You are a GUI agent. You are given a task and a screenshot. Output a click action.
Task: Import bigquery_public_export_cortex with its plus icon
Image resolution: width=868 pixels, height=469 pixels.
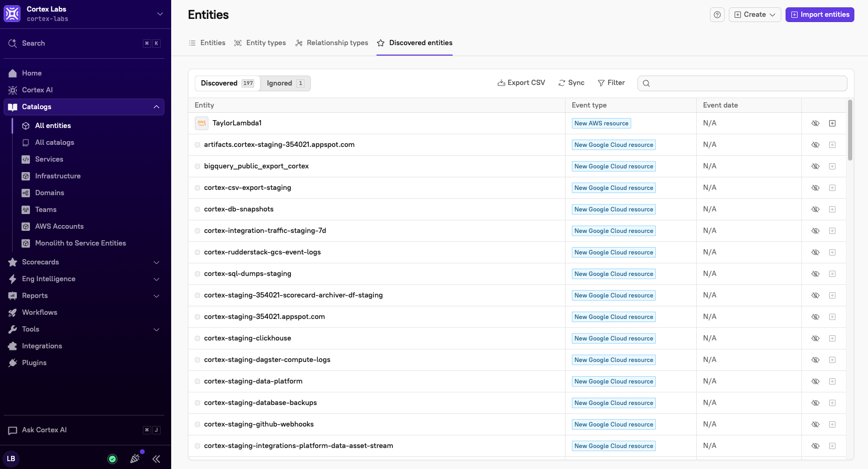click(832, 166)
